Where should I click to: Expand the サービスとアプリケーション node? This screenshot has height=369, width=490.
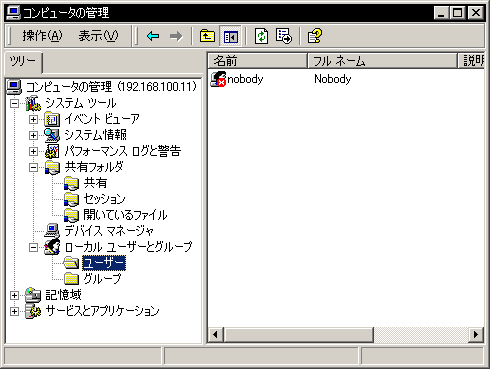pyautogui.click(x=14, y=311)
